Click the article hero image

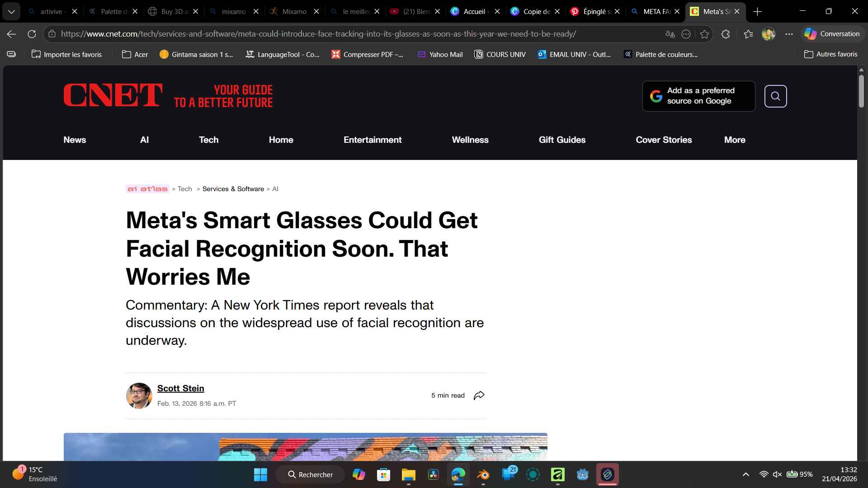305,447
